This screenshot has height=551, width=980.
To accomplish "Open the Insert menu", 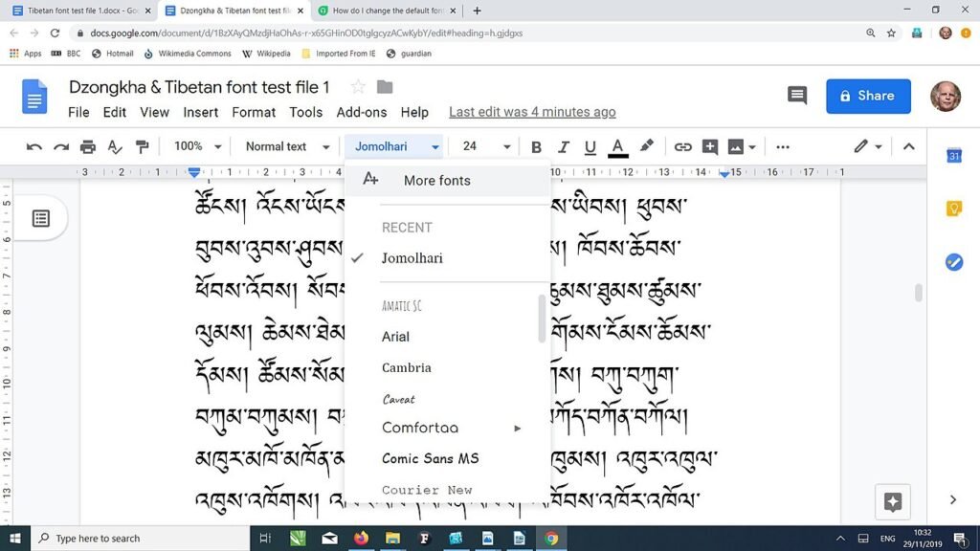I will [201, 113].
